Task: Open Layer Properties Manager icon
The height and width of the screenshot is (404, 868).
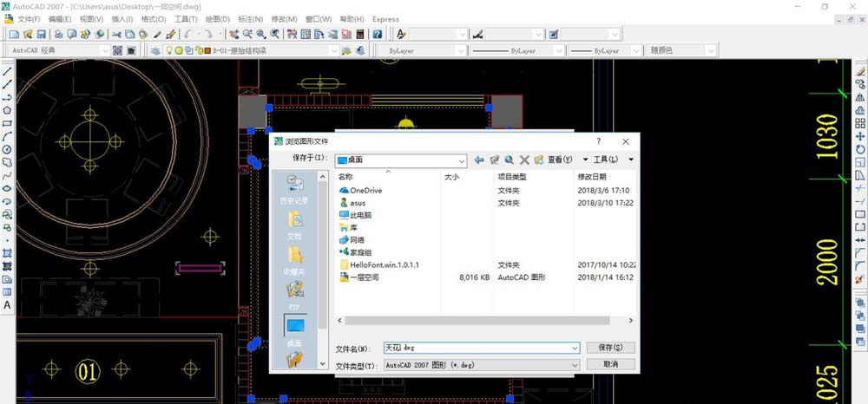Action: (155, 51)
